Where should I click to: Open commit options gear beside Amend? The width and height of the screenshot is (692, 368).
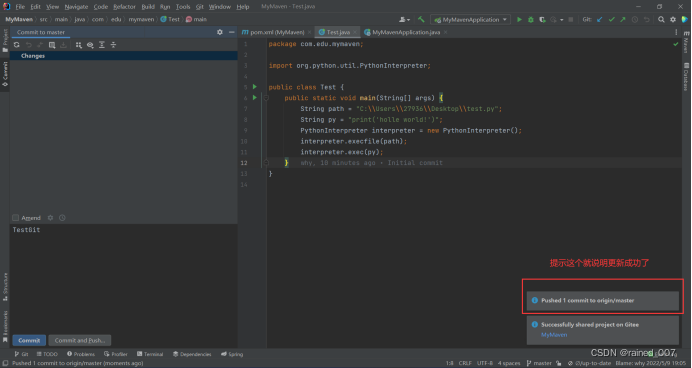click(x=50, y=218)
